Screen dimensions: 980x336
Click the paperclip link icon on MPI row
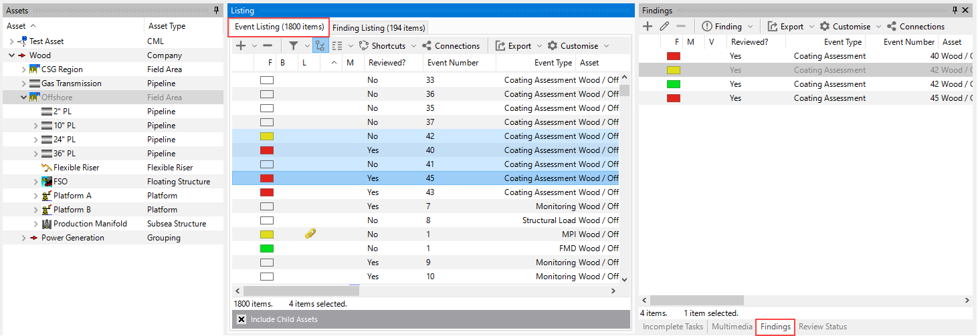[310, 234]
